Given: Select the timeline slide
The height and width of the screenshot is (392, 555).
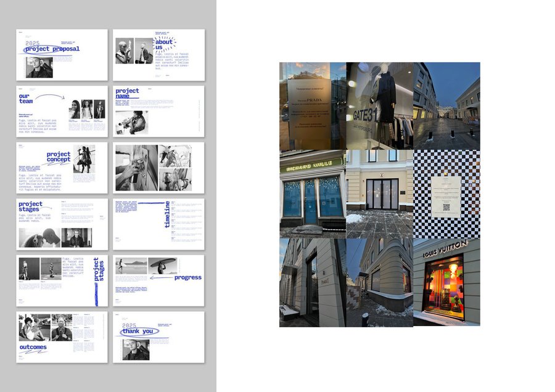Looking at the screenshot, I should click(x=158, y=224).
